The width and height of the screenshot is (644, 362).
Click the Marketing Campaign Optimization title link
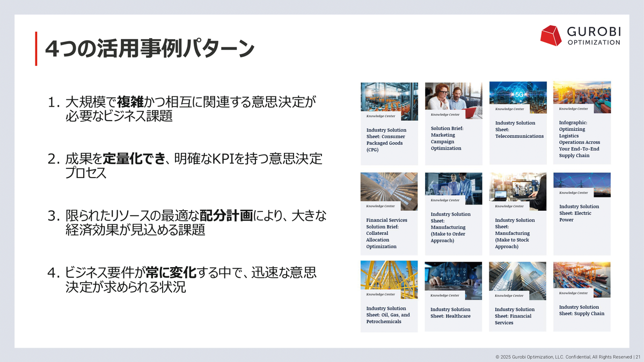[447, 138]
